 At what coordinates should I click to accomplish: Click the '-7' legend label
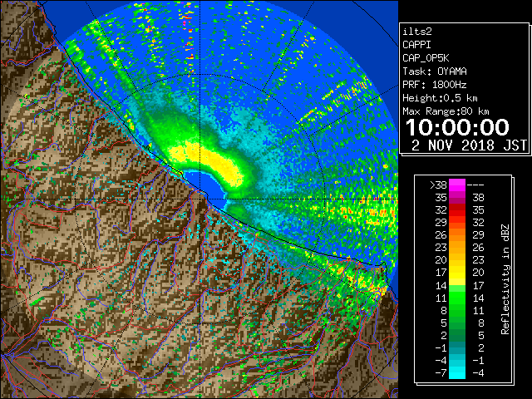pos(441,372)
